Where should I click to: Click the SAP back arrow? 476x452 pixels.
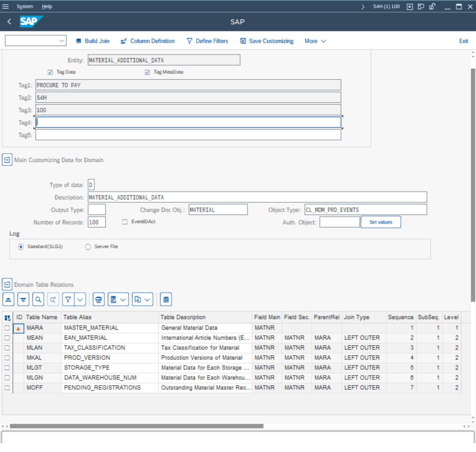pos(9,22)
